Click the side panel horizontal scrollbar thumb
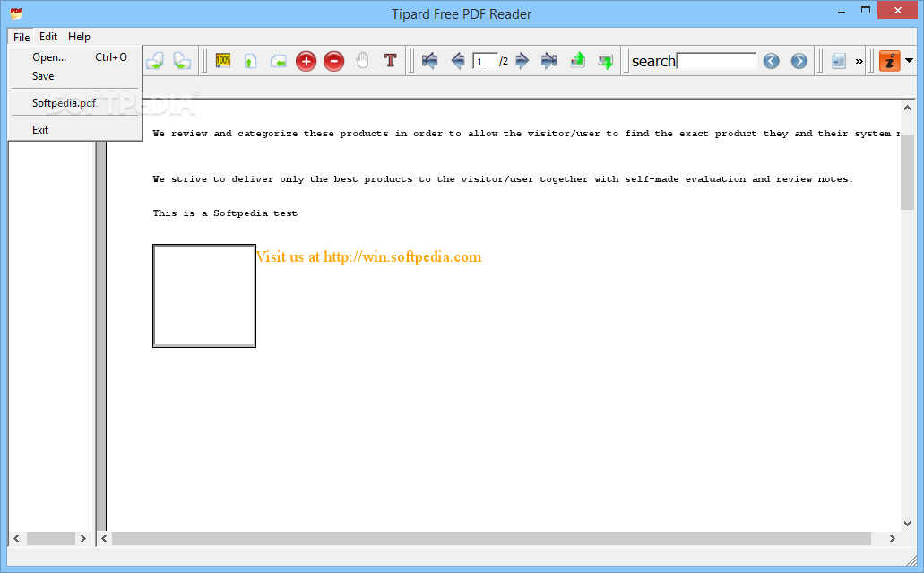This screenshot has height=573, width=924. point(51,538)
